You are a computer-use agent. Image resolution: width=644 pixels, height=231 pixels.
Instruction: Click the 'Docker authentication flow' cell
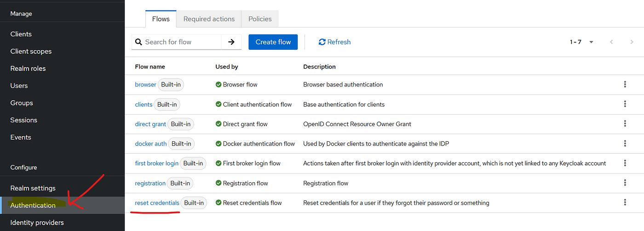tap(255, 144)
